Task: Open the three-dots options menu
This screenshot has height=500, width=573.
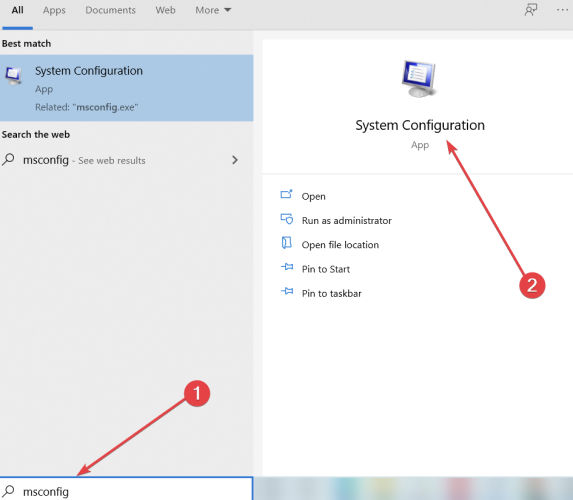Action: tap(562, 10)
